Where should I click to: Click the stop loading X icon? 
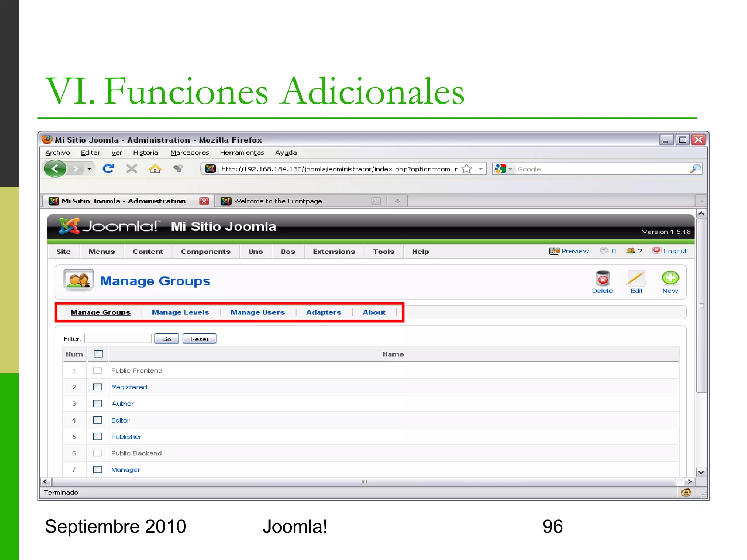tap(131, 168)
